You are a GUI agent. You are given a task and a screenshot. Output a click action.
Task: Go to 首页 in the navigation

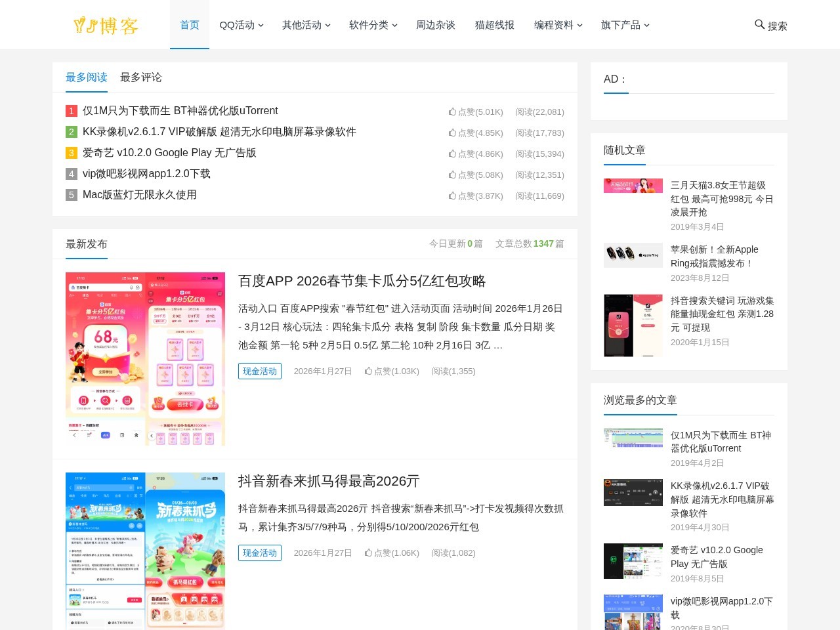click(190, 25)
